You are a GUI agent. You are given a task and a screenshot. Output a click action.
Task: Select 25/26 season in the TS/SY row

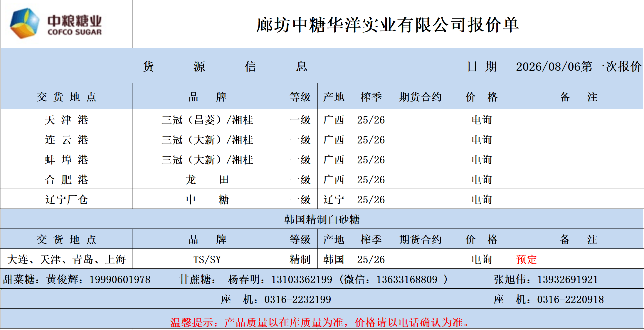[x=371, y=259]
